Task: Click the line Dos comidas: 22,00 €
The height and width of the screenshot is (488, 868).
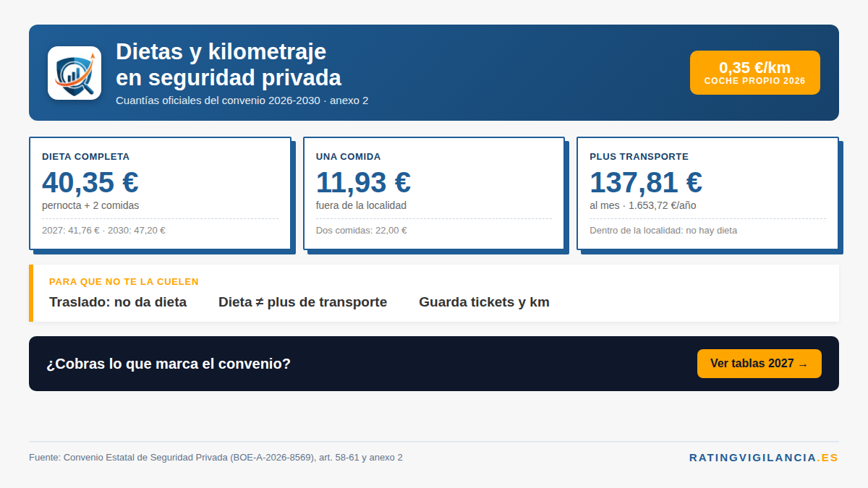Action: (361, 231)
